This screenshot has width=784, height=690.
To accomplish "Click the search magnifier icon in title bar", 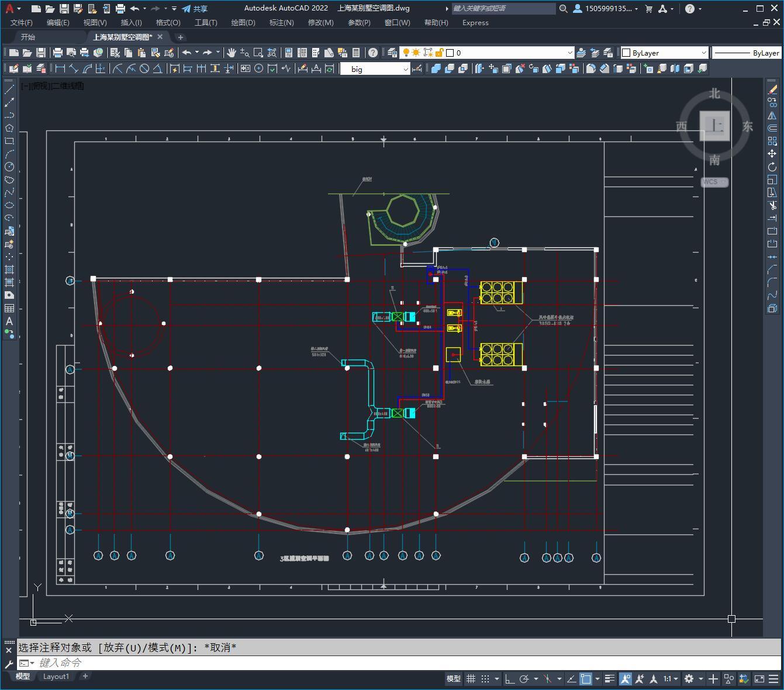I will (563, 9).
